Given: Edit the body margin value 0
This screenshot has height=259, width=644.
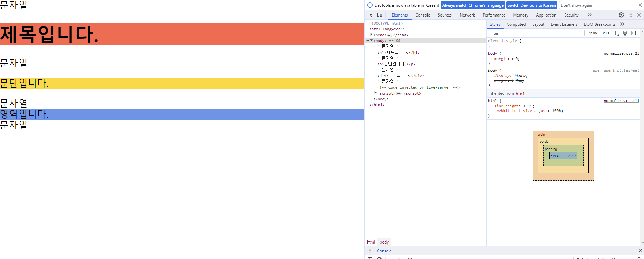Looking at the screenshot, I should tap(516, 59).
